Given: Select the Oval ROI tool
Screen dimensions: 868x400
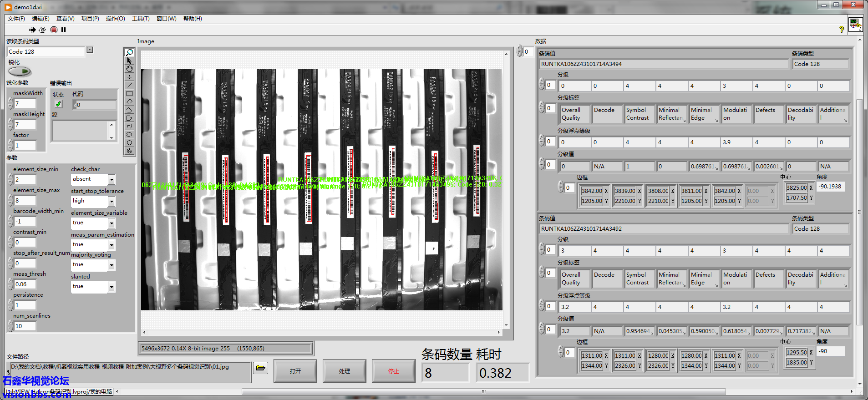Looking at the screenshot, I should click(130, 142).
